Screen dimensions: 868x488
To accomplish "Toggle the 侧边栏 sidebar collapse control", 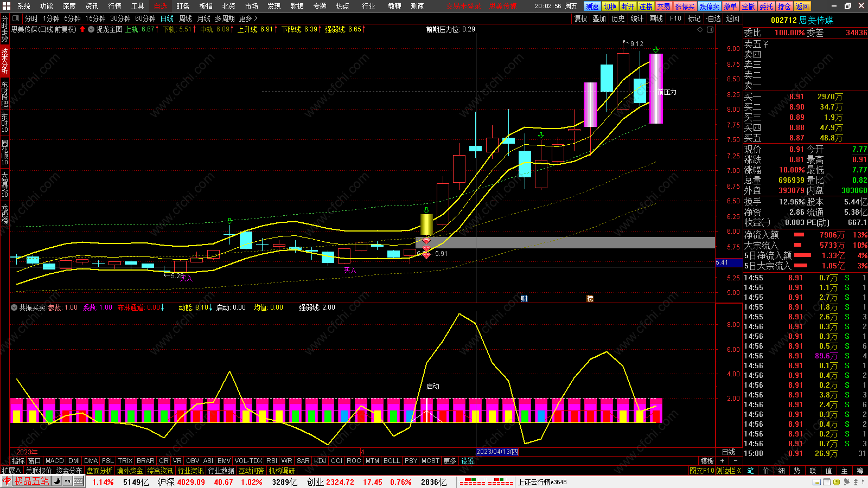I will tap(728, 471).
